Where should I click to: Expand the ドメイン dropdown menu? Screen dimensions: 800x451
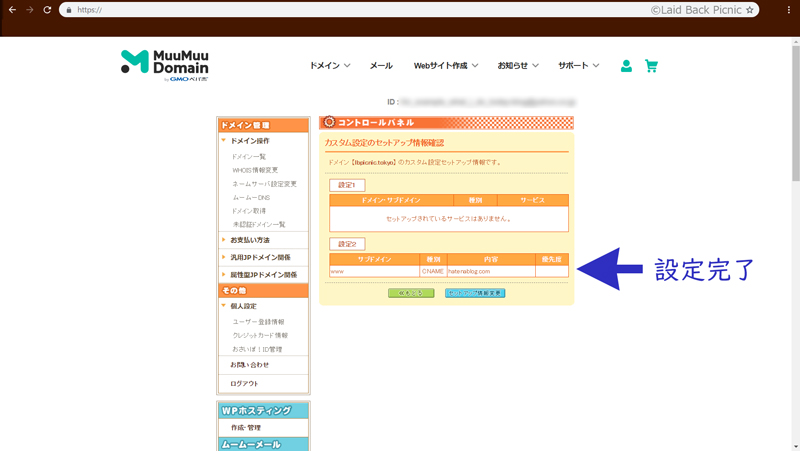330,65
